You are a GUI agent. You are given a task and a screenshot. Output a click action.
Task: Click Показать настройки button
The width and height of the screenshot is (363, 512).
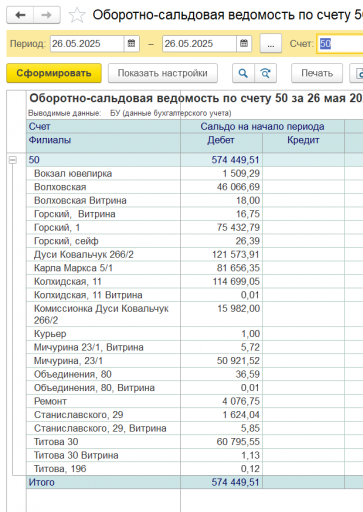(x=163, y=73)
